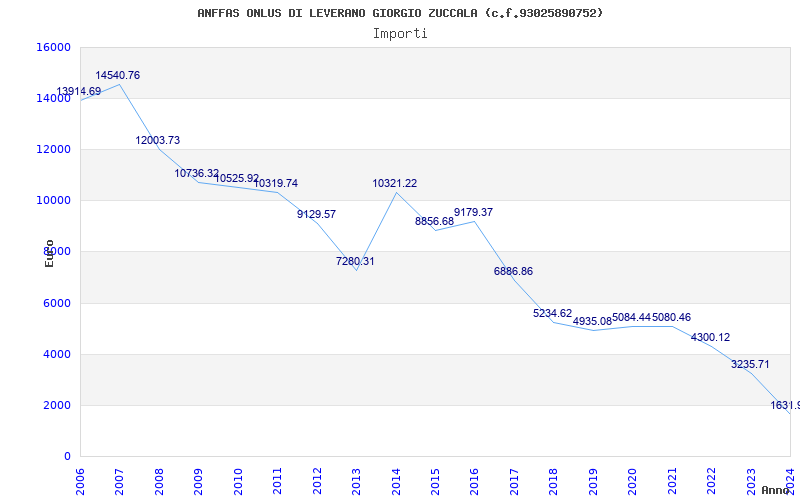
Task: Select data label 4300.12
Action: pyautogui.click(x=710, y=337)
